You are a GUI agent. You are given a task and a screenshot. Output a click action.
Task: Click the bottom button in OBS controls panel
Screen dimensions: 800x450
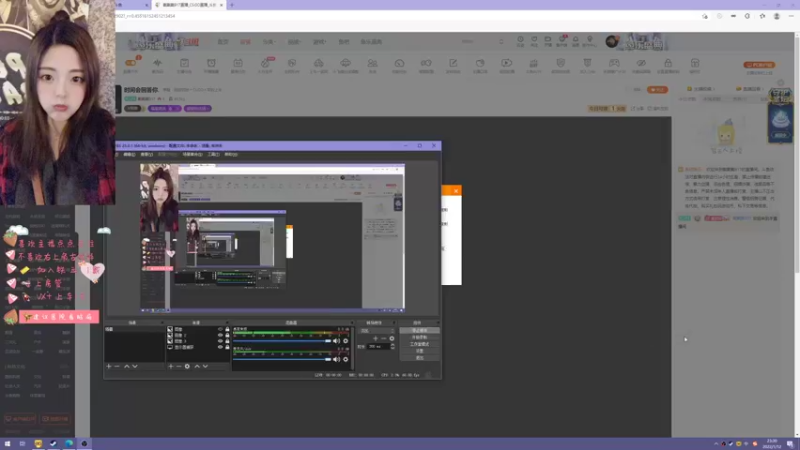coord(419,358)
